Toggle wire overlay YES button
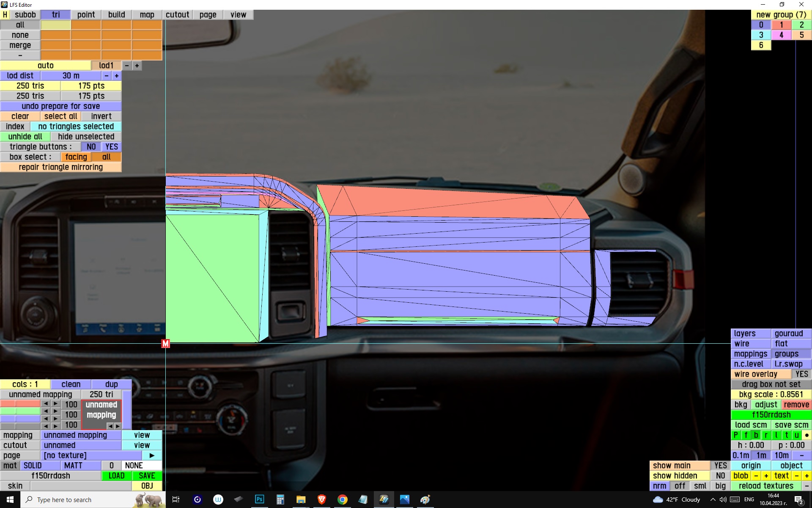 click(x=801, y=374)
